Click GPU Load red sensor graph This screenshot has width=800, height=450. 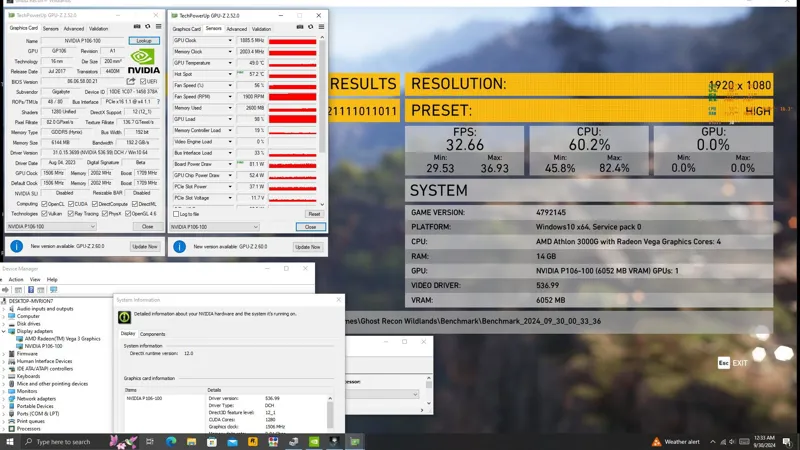point(292,119)
